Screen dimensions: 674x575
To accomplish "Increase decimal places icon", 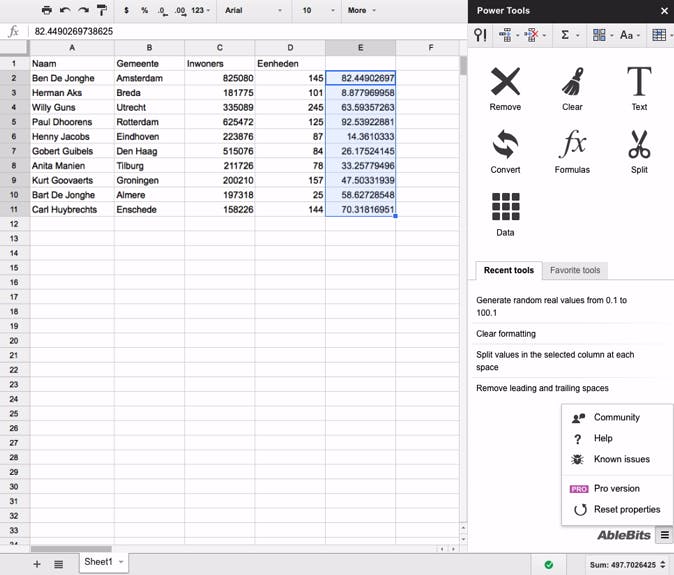I will [x=181, y=11].
